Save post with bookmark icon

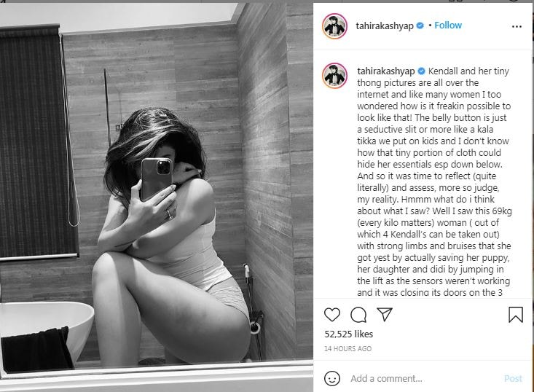click(516, 314)
